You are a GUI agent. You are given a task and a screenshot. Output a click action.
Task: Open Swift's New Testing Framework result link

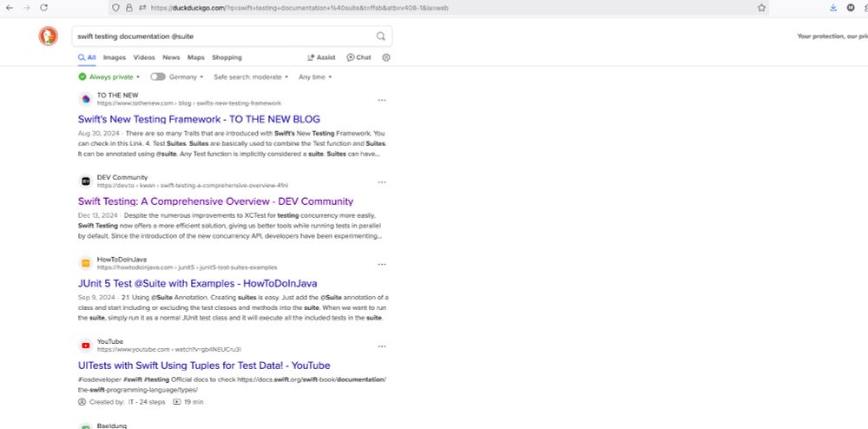[199, 119]
